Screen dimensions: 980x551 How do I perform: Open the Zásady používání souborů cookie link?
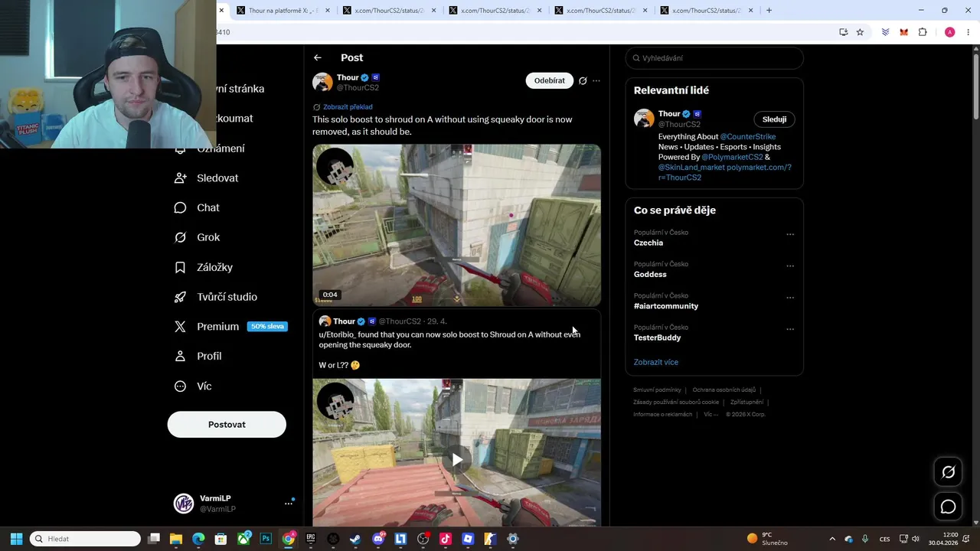[676, 402]
